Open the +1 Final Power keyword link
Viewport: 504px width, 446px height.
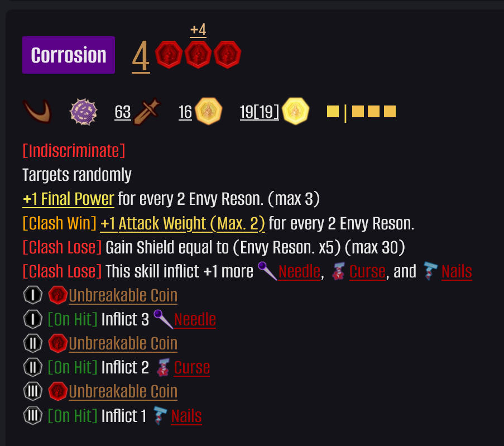(x=69, y=199)
